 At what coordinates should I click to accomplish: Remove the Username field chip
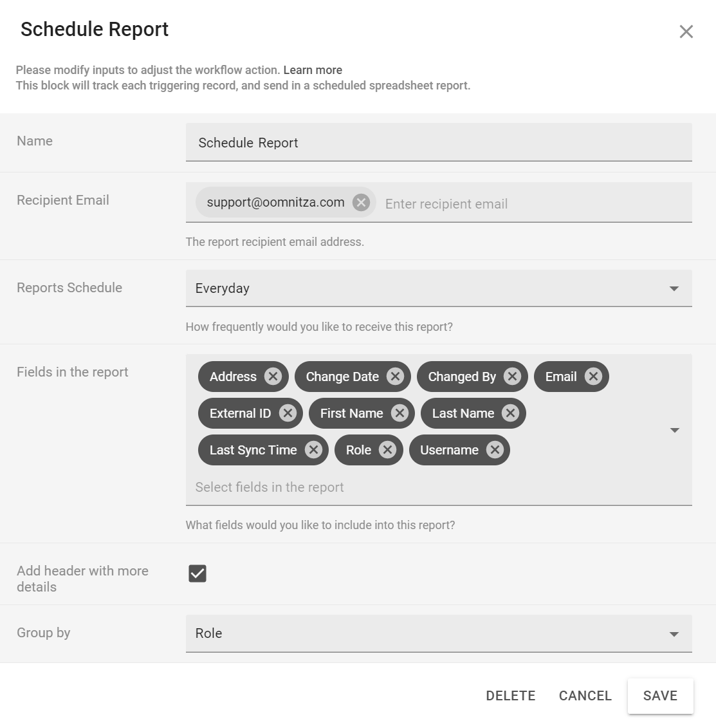(x=495, y=450)
